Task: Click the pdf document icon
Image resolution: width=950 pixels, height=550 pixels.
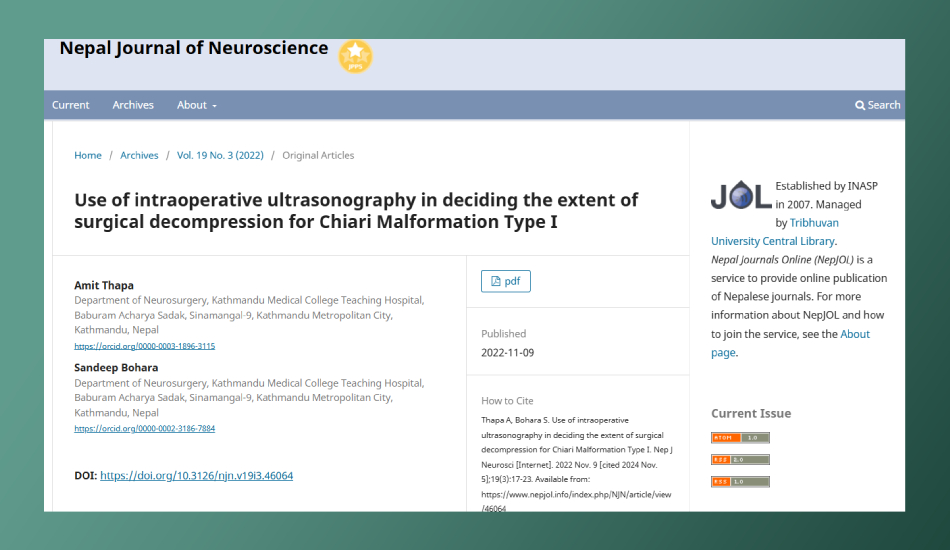Action: pyautogui.click(x=496, y=281)
